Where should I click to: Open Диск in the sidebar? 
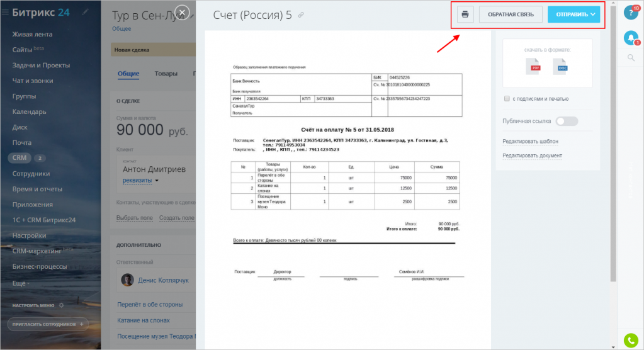(x=20, y=127)
